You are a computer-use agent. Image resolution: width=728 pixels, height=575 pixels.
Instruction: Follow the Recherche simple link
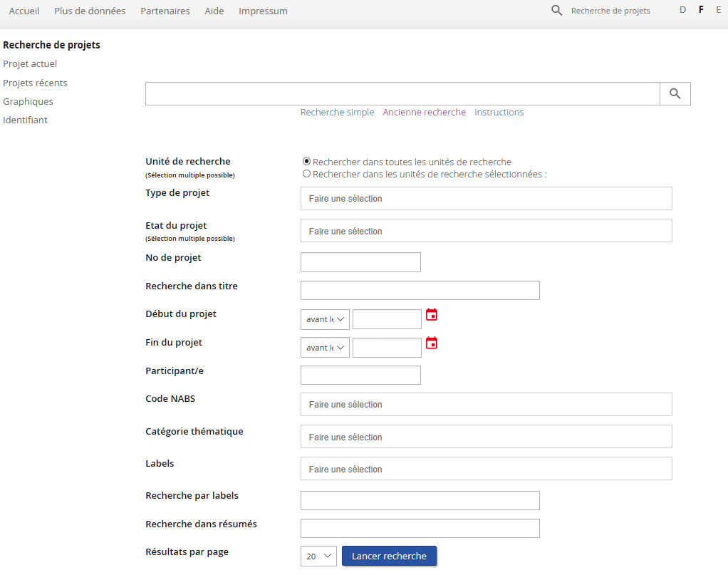point(337,113)
